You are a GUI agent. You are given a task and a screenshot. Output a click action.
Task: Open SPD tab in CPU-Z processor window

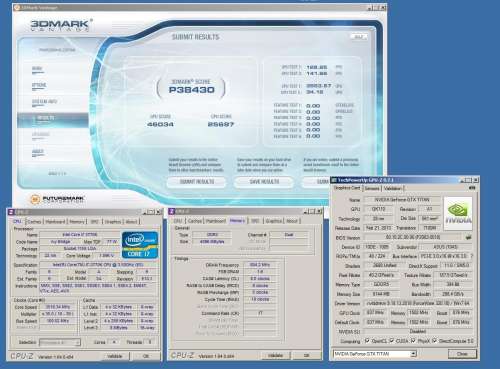(95, 222)
